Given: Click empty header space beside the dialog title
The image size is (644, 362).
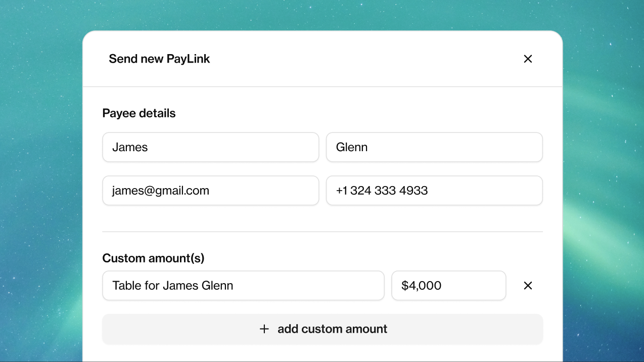Looking at the screenshot, I should (364, 59).
